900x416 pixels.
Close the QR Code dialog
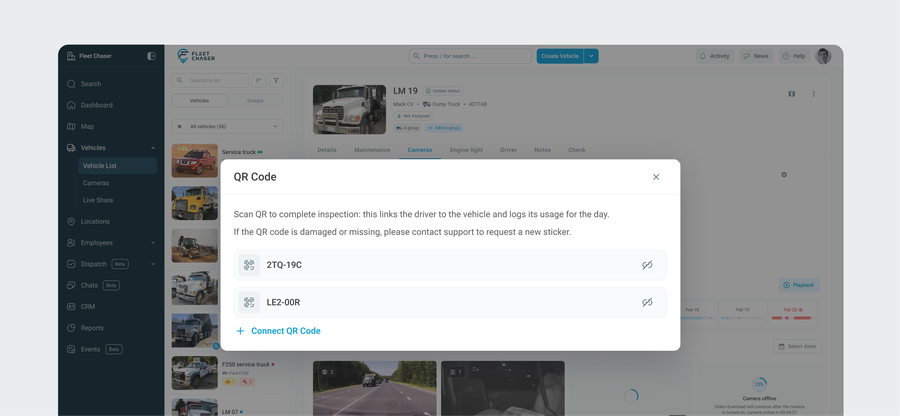click(656, 177)
